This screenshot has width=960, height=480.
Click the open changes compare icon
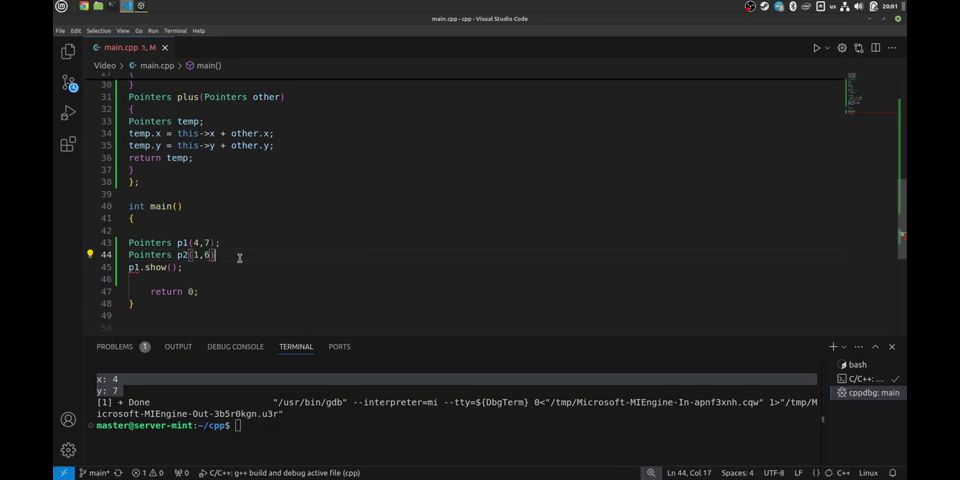(858, 48)
